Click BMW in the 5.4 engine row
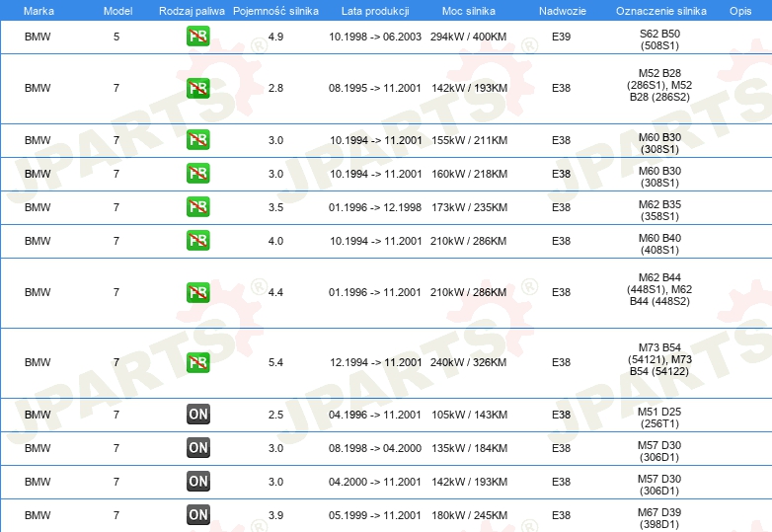 pyautogui.click(x=38, y=362)
